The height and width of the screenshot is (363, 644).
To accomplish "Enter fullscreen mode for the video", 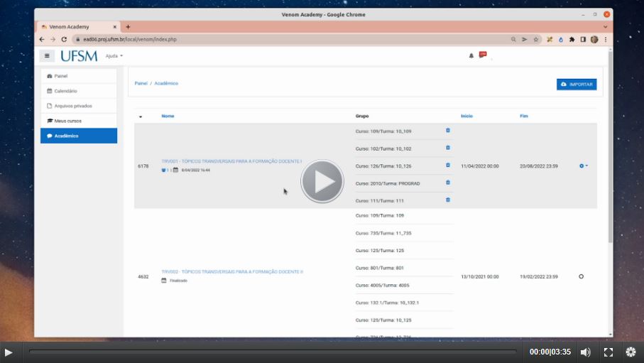I will (608, 352).
